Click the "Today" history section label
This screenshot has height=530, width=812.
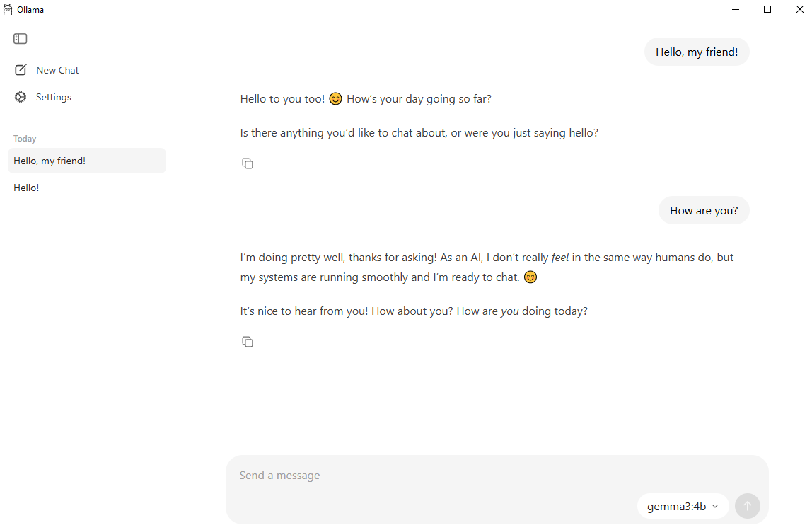pyautogui.click(x=25, y=139)
